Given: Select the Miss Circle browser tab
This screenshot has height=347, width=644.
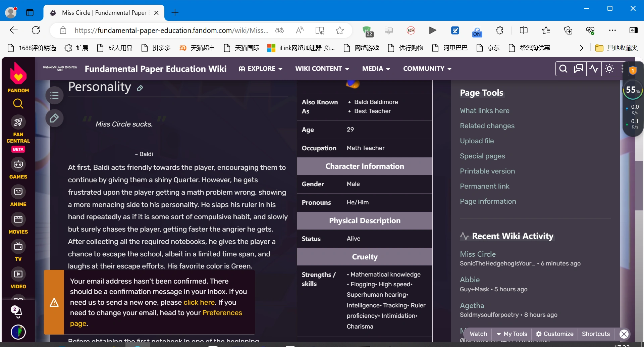Looking at the screenshot, I should (x=101, y=13).
